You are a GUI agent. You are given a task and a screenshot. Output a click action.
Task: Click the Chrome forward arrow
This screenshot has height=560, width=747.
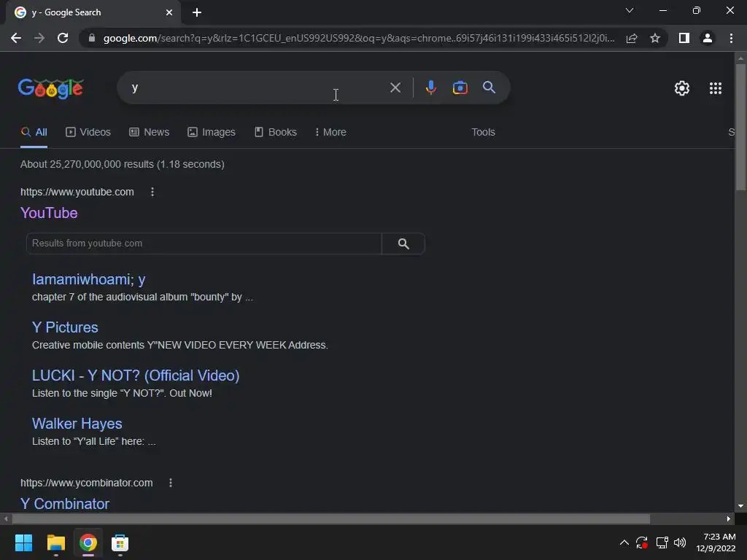[x=39, y=38]
